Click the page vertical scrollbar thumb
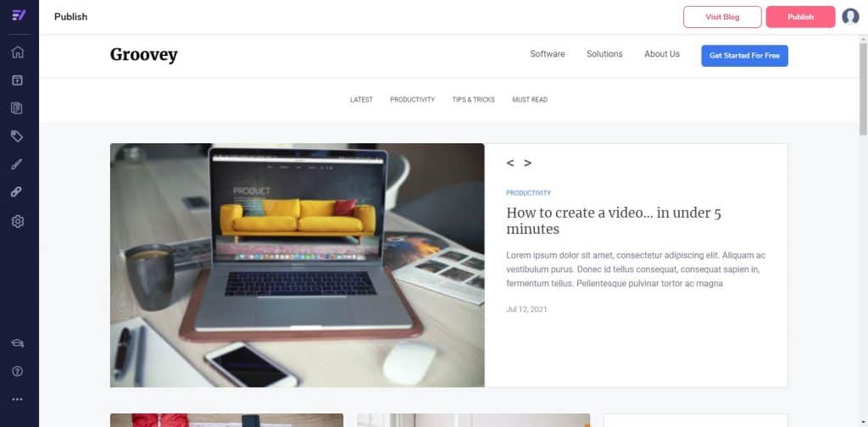The height and width of the screenshot is (427, 868). [x=863, y=89]
